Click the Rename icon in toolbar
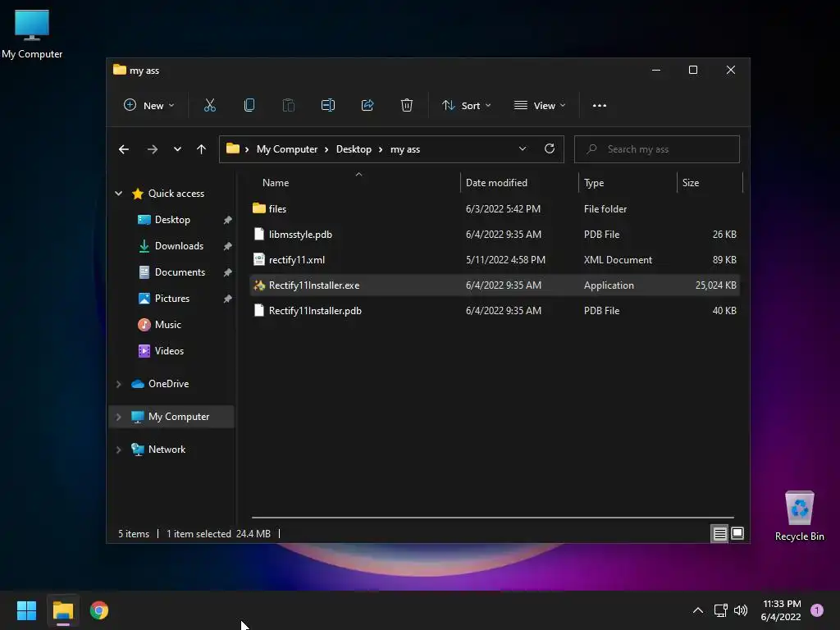The height and width of the screenshot is (630, 840). (328, 105)
